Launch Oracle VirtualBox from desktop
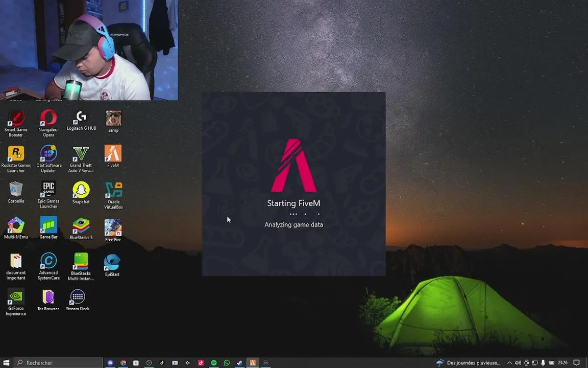This screenshot has width=588, height=368. pyautogui.click(x=114, y=196)
